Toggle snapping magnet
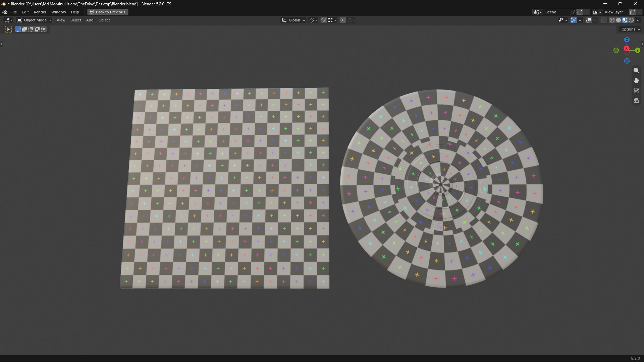 [323, 20]
